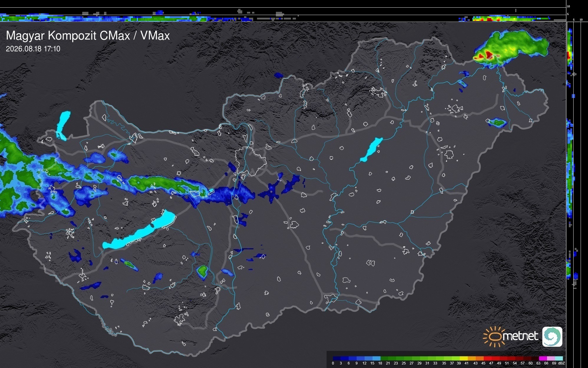Click the teal swirl logo beside metnet

pos(552,336)
